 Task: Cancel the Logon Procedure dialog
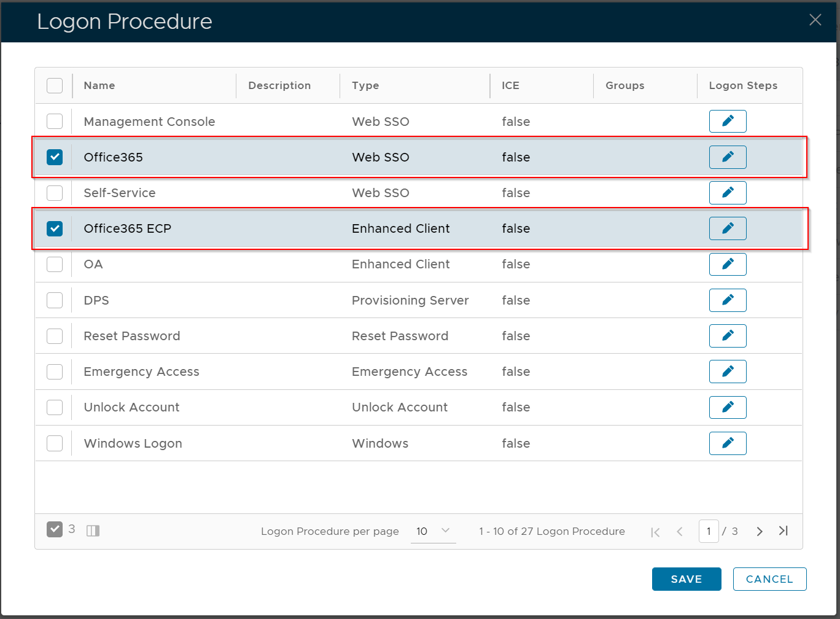769,579
